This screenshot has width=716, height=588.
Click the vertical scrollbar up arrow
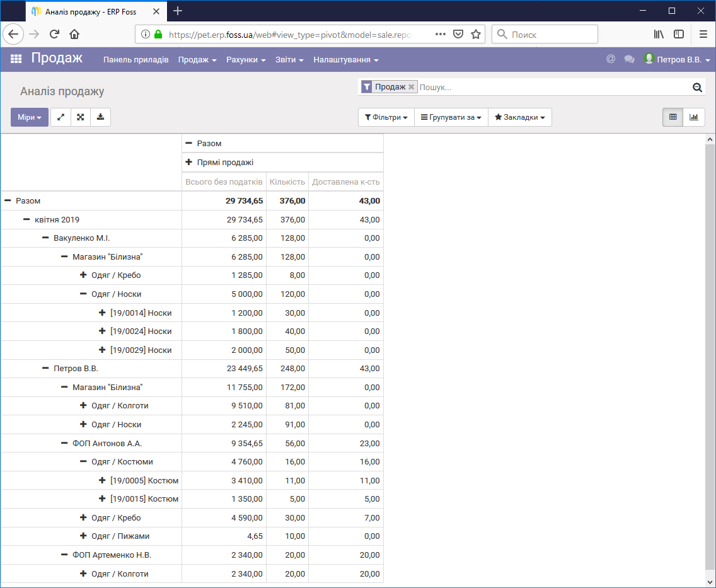click(x=710, y=139)
